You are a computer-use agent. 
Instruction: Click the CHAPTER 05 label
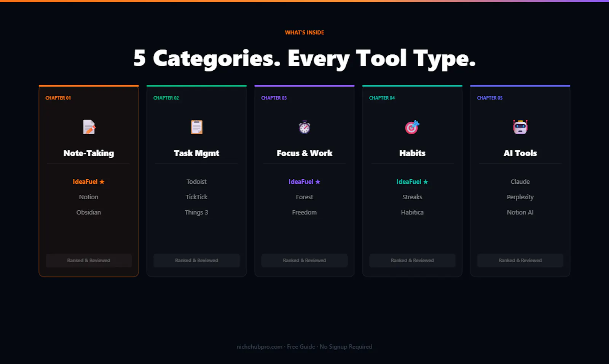pyautogui.click(x=490, y=98)
